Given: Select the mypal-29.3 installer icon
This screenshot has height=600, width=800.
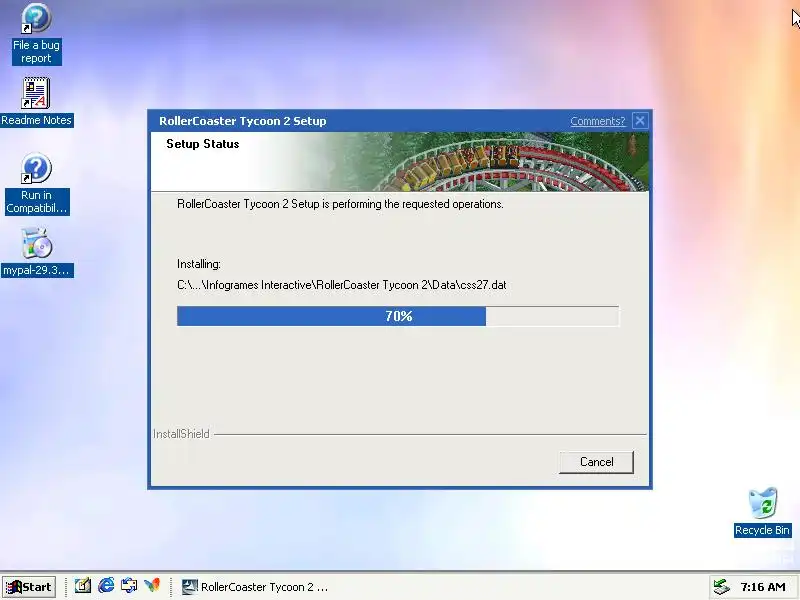Looking at the screenshot, I should (x=36, y=252).
